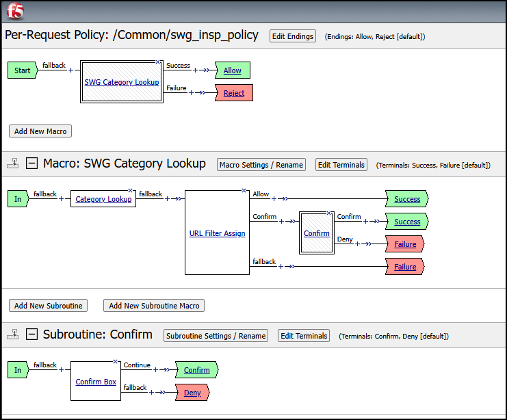Viewport: 507px width, 420px height.
Task: Click the Reject ending link
Action: pyautogui.click(x=234, y=93)
